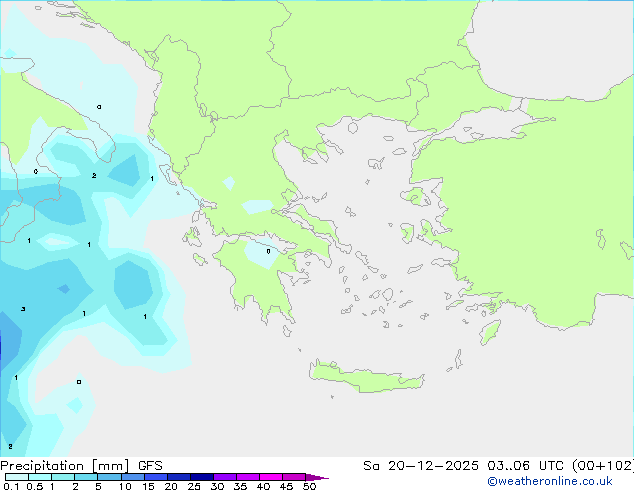
Task: Click the '(00+102)' forecast offset text
Action: (603, 466)
